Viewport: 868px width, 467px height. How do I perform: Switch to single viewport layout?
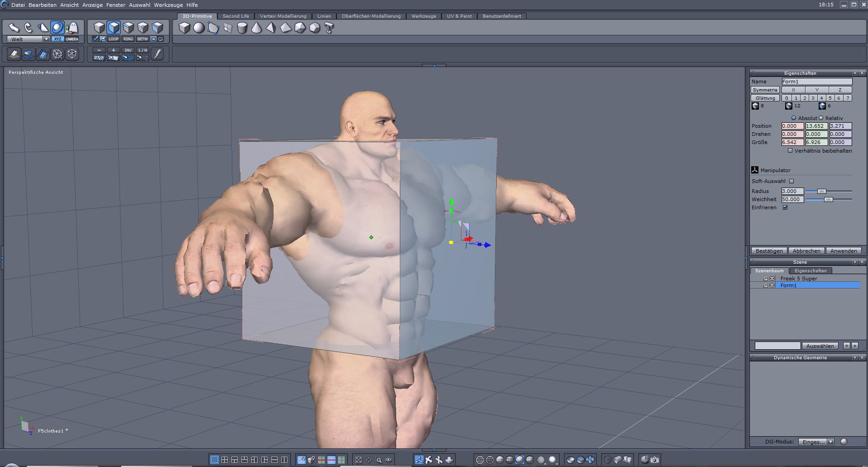(215, 460)
